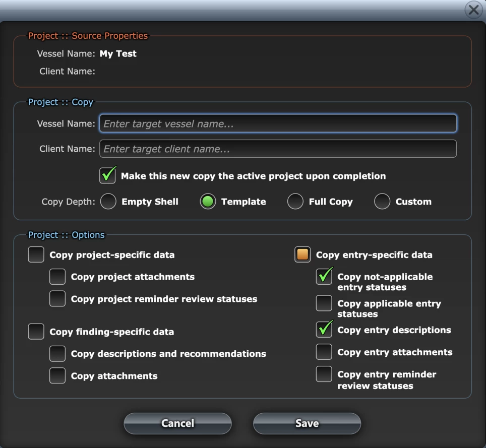Pick the Custom copy depth
This screenshot has height=448, width=486.
coord(381,201)
